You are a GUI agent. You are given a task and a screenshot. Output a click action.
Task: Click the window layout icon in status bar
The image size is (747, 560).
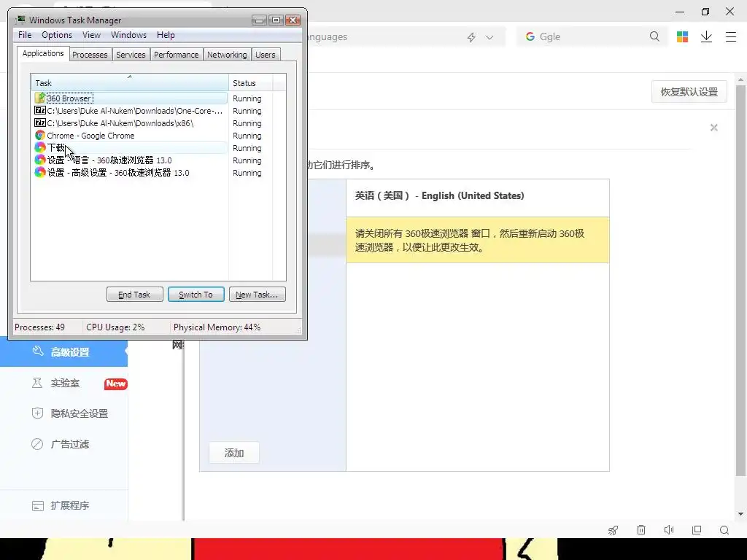[x=697, y=530]
